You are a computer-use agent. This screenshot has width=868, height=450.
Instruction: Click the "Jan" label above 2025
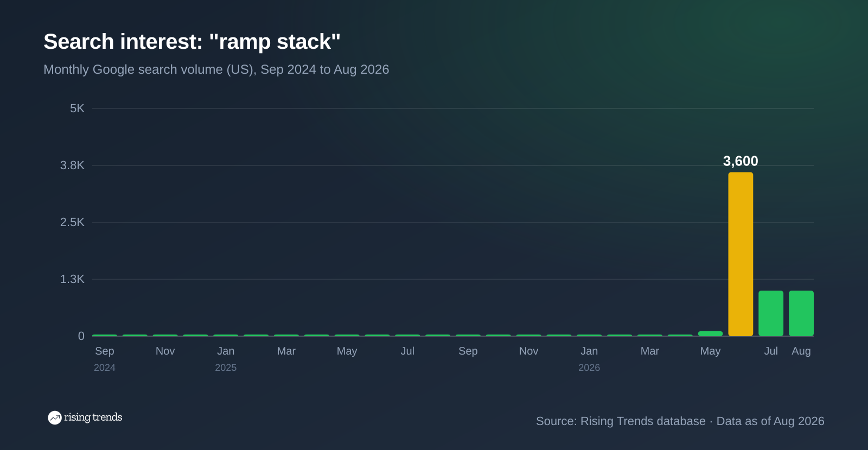tap(226, 351)
